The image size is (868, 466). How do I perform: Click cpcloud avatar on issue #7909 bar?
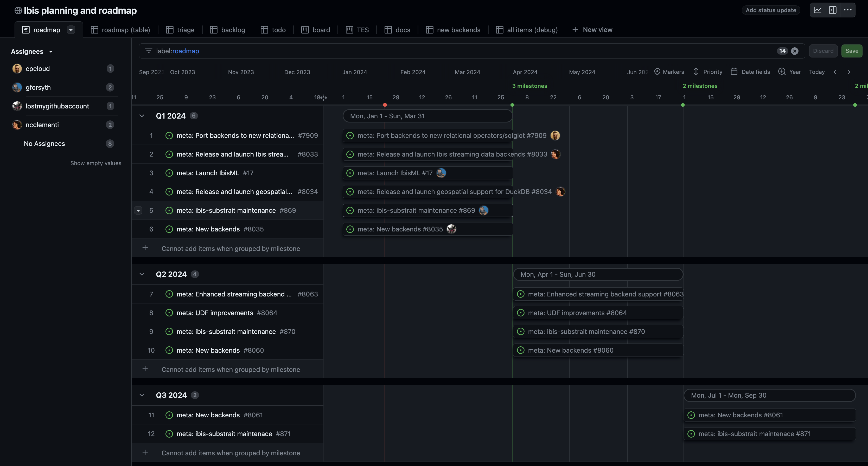555,135
